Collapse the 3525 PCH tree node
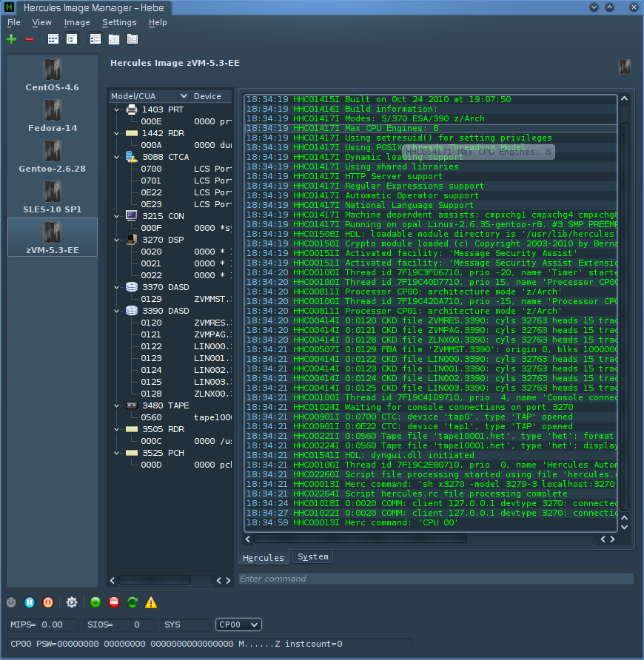This screenshot has height=660, width=644. tap(117, 454)
